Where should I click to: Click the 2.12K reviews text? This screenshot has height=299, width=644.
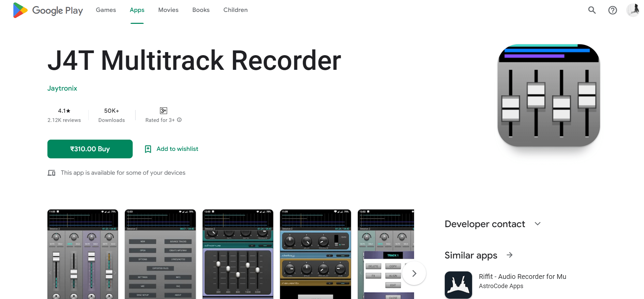pyautogui.click(x=64, y=120)
